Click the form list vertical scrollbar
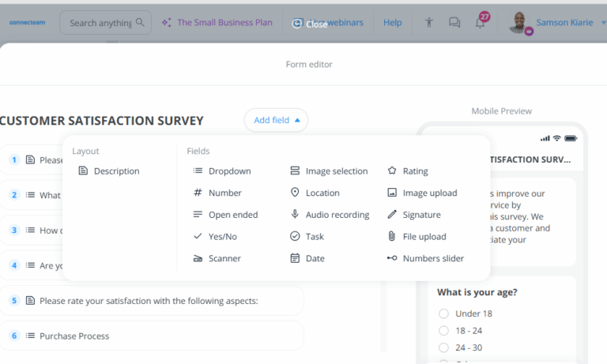 pyautogui.click(x=383, y=317)
